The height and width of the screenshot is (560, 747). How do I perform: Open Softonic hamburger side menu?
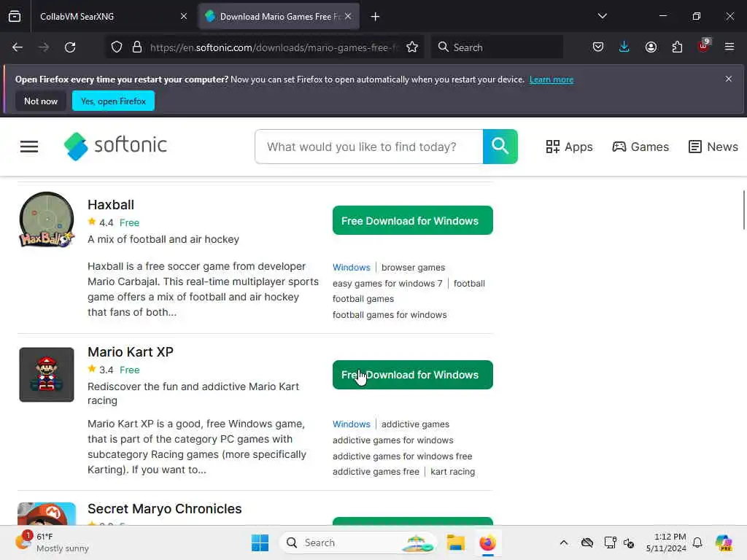[x=29, y=147]
